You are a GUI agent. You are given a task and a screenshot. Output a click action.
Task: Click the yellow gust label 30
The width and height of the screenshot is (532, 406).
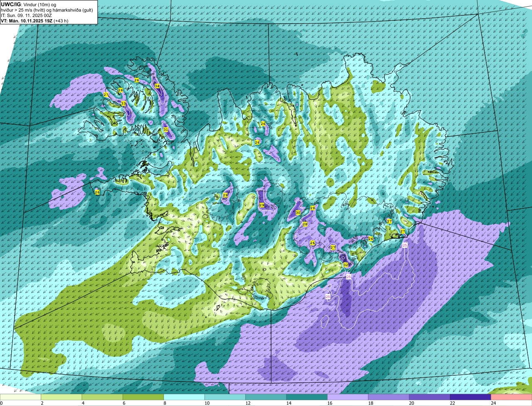298,213
